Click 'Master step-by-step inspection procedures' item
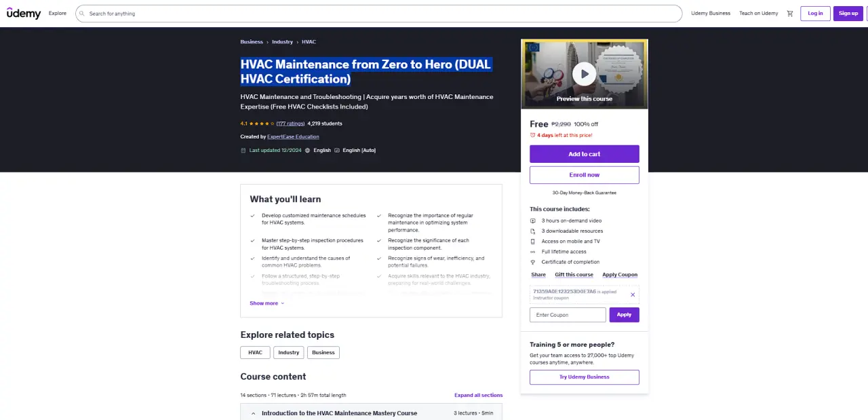Viewport: 868px width, 420px height. click(x=313, y=244)
